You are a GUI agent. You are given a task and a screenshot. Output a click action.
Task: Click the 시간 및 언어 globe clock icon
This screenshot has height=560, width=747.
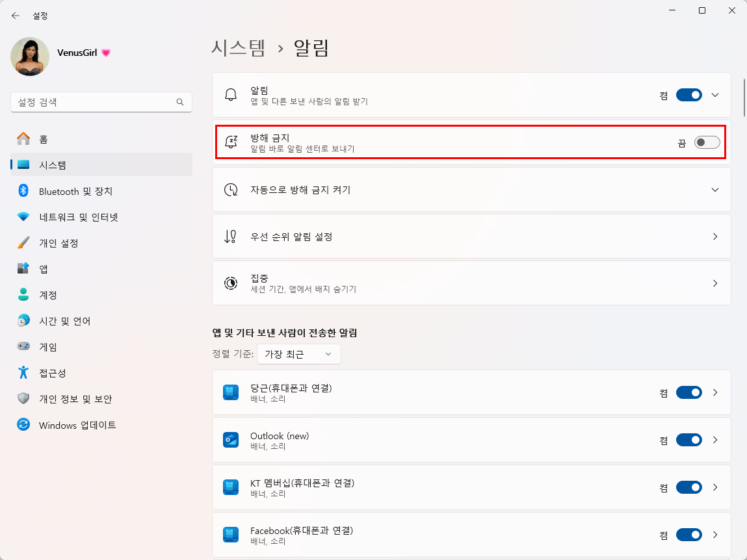[23, 320]
